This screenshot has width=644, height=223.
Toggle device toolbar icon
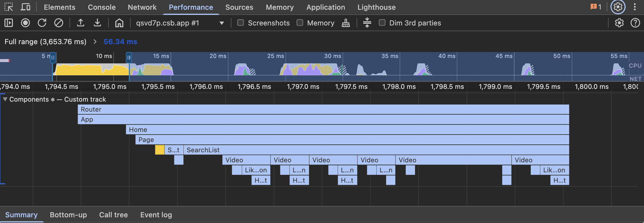[x=25, y=7]
